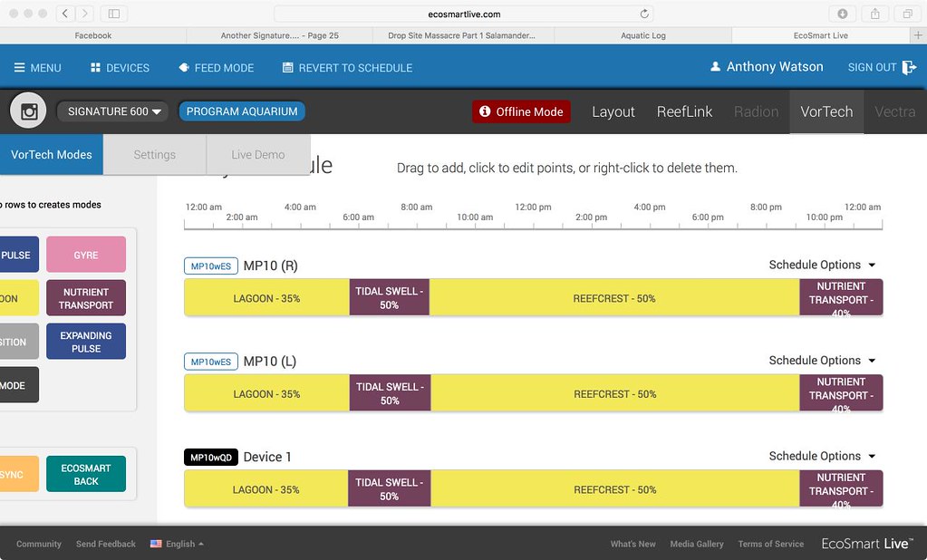The width and height of the screenshot is (927, 560).
Task: Switch to Drop Site Massacre browser tab
Action: pos(462,35)
